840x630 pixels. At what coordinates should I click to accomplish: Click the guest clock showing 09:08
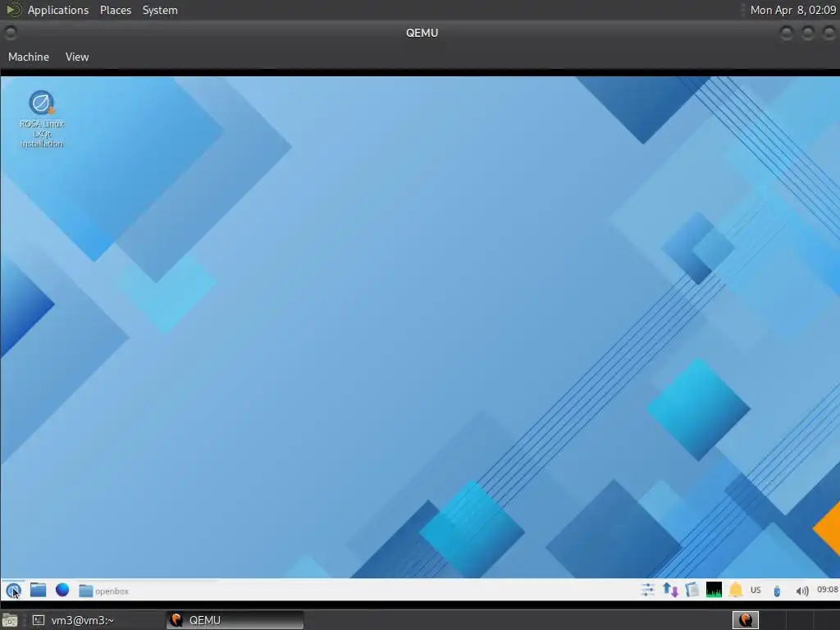[x=827, y=590]
